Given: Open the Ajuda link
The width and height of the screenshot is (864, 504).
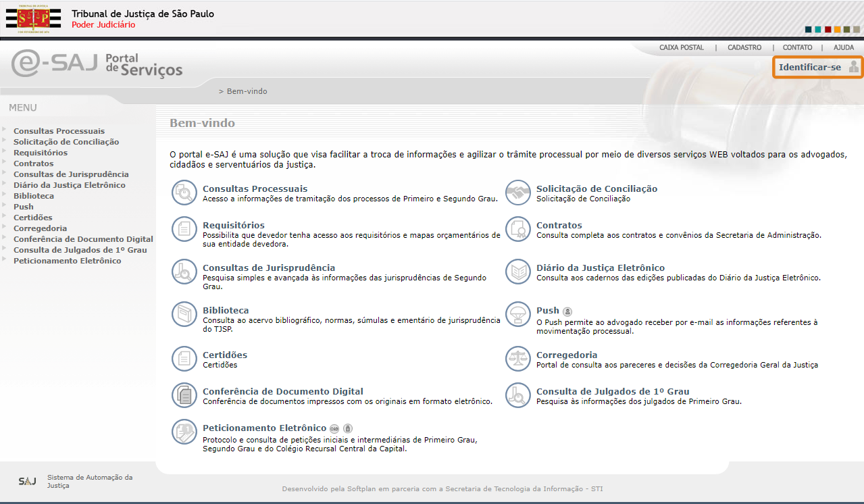Looking at the screenshot, I should (x=844, y=48).
